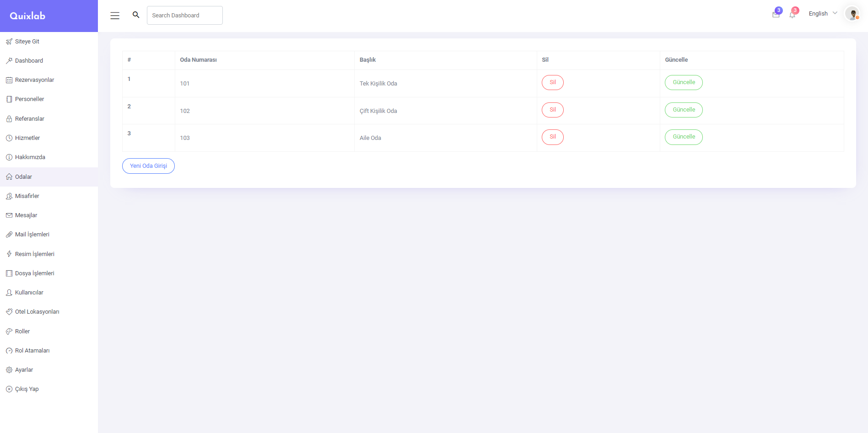Image resolution: width=868 pixels, height=433 pixels.
Task: Click Güncelle for Çift Kişilik Oda
Action: [x=684, y=110]
